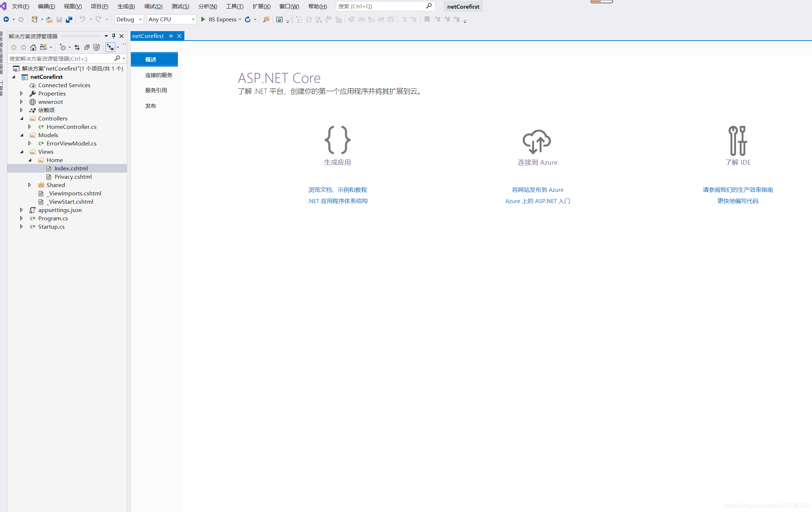Click the Collapse All icon in Solution Explorer
The image size is (812, 512).
(87, 47)
